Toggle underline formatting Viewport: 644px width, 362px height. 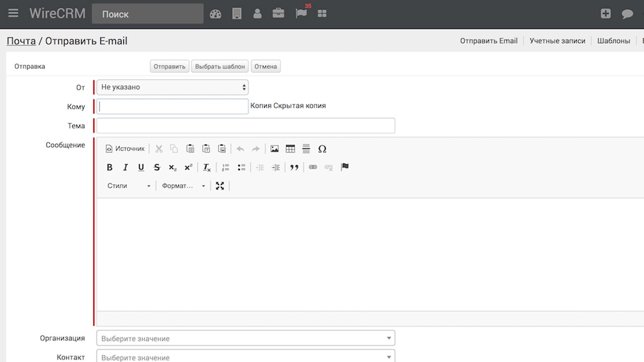point(141,167)
